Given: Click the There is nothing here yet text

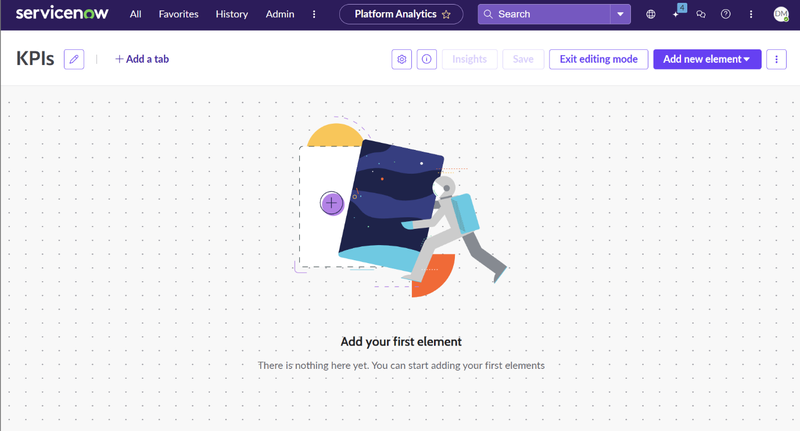Looking at the screenshot, I should coord(401,365).
